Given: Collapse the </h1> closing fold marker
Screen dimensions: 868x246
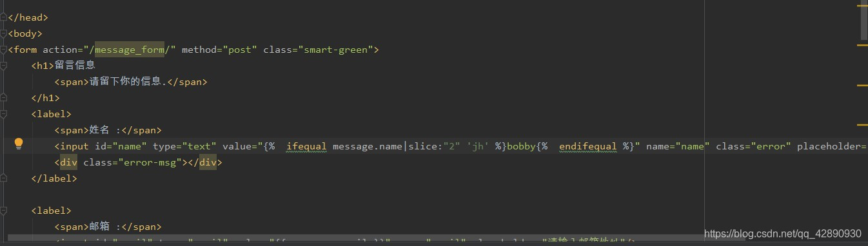Looking at the screenshot, I should 3,98.
